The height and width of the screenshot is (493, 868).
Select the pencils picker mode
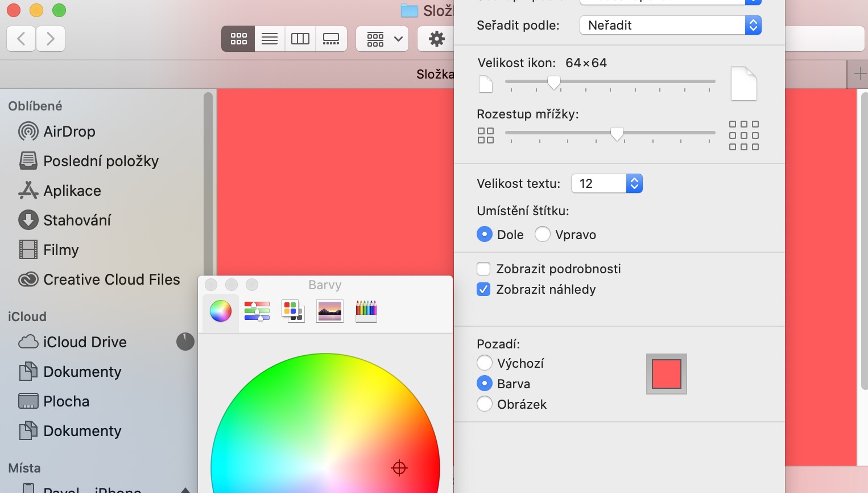coord(366,311)
